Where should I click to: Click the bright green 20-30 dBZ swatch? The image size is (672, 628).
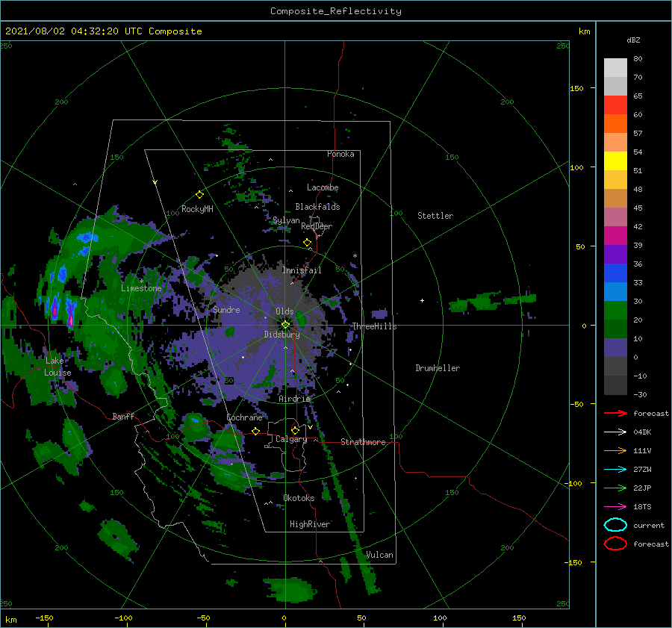point(615,310)
